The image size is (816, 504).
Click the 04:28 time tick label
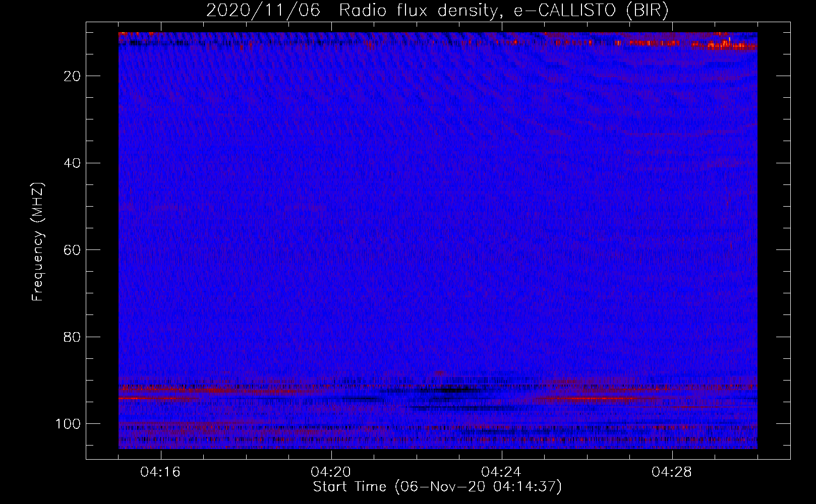tap(672, 472)
